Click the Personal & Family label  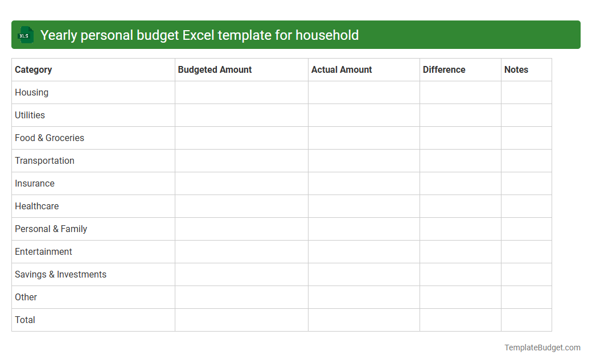[51, 229]
